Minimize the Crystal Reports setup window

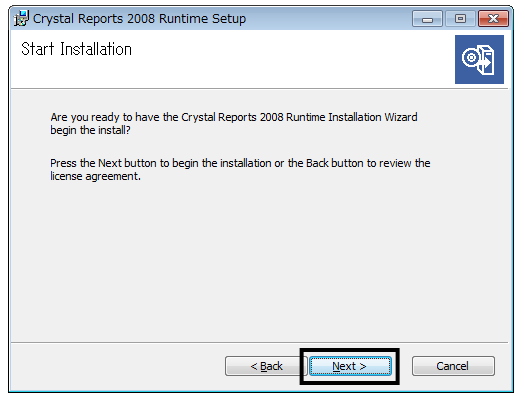coord(427,19)
